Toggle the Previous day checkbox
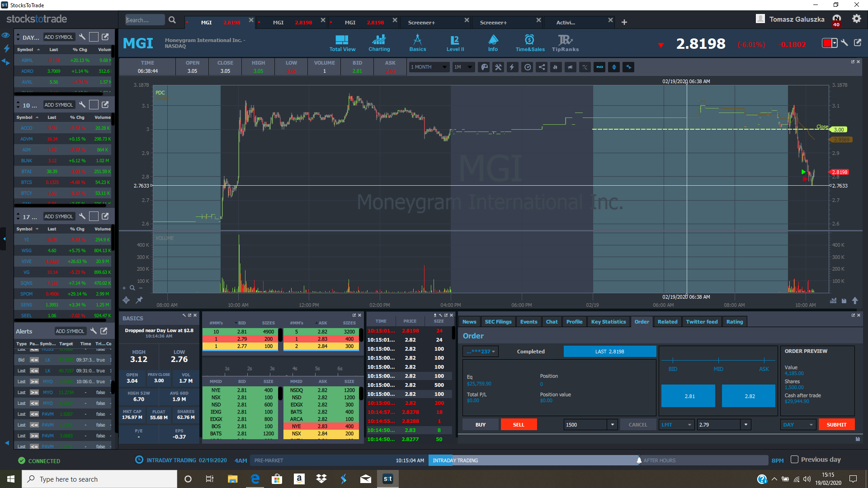The image size is (868, 488). tap(794, 460)
